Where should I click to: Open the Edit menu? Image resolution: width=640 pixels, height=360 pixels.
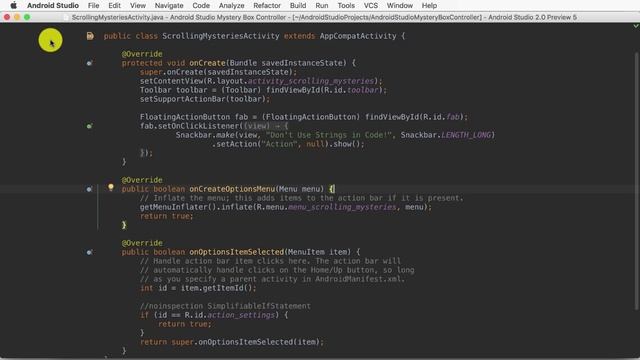pyautogui.click(x=114, y=5)
